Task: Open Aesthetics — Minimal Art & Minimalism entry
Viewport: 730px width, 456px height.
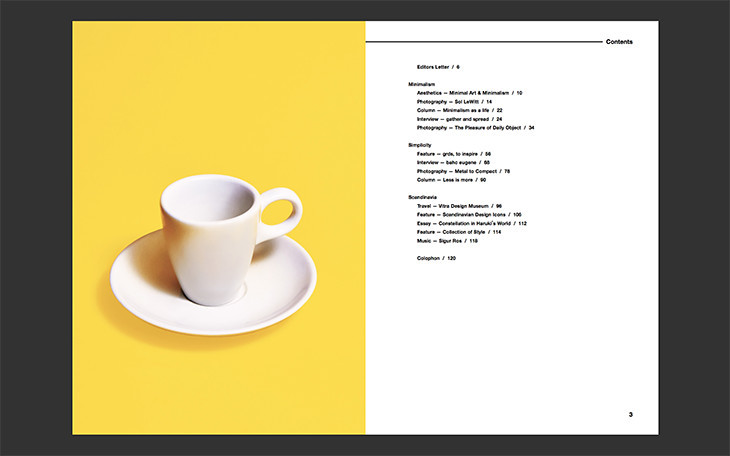Action: pos(469,93)
